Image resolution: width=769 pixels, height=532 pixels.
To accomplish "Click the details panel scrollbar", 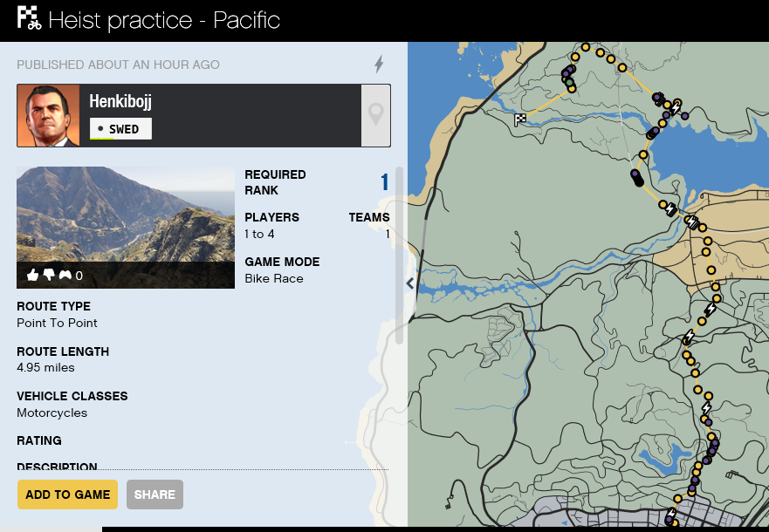I will click(399, 255).
